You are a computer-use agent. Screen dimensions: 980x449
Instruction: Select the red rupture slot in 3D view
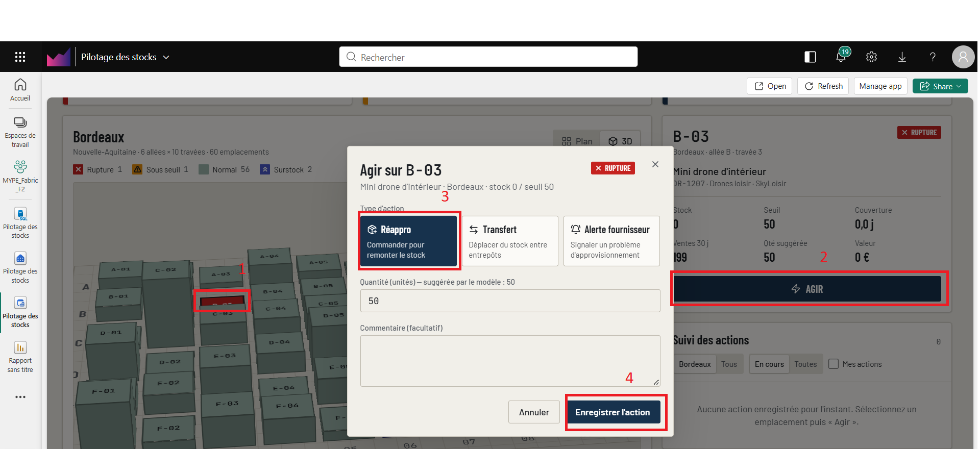[x=223, y=302]
